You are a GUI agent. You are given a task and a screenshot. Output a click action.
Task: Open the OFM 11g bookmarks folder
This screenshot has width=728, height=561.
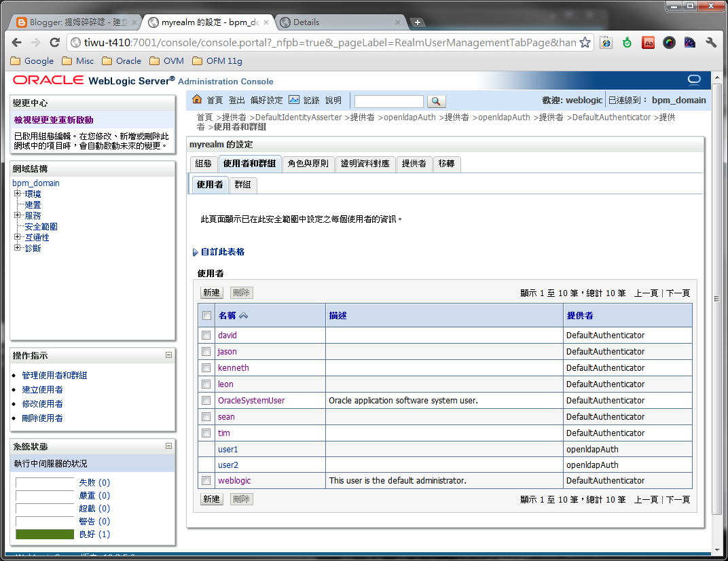[217, 61]
